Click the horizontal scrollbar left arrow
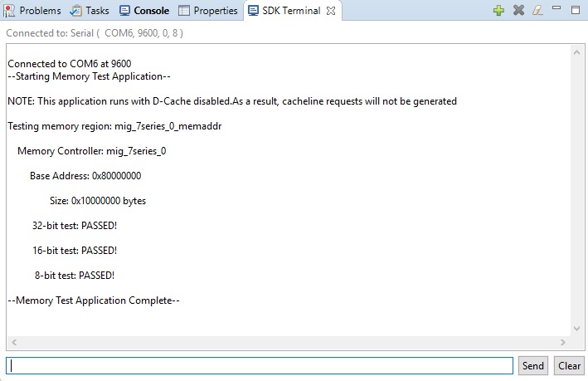This screenshot has width=588, height=381. (x=14, y=342)
